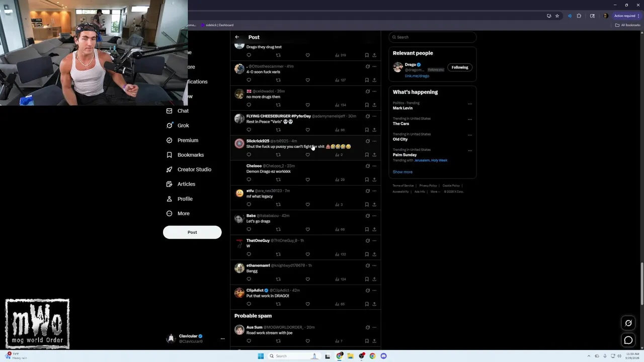
Task: Click Show more under What's happening
Action: (x=403, y=172)
